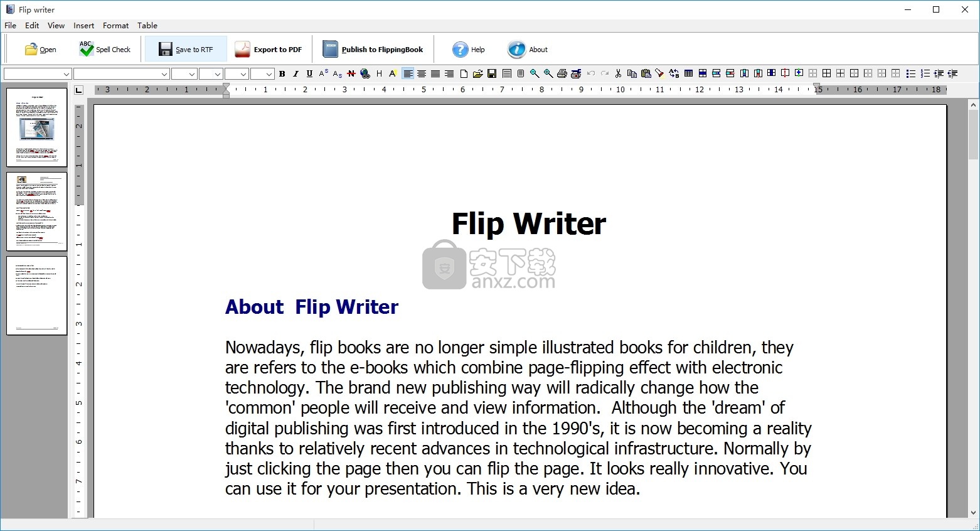
Task: Click the scrollbar up arrow
Action: pos(973,104)
